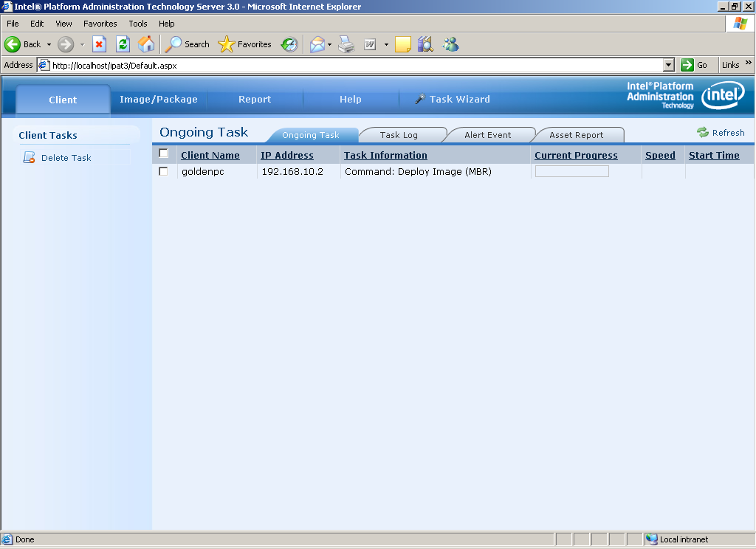Sort by Task Information column header
This screenshot has width=756, height=549.
click(385, 155)
